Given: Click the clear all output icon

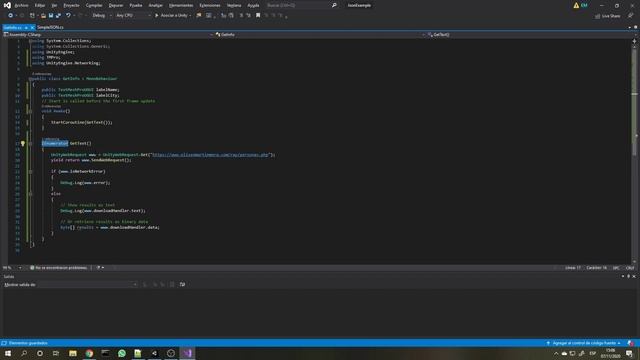Looking at the screenshot, I should [172, 284].
